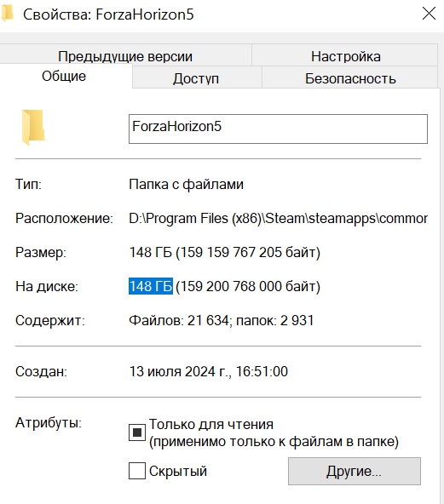The width and height of the screenshot is (444, 504).
Task: Click the 'Скрытый' label text
Action: (x=178, y=471)
